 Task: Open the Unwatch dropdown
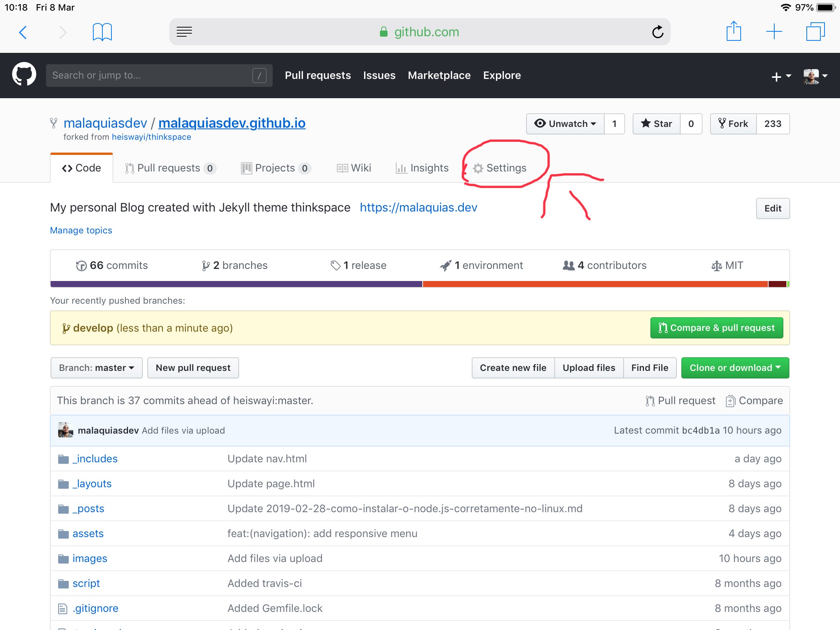tap(565, 124)
